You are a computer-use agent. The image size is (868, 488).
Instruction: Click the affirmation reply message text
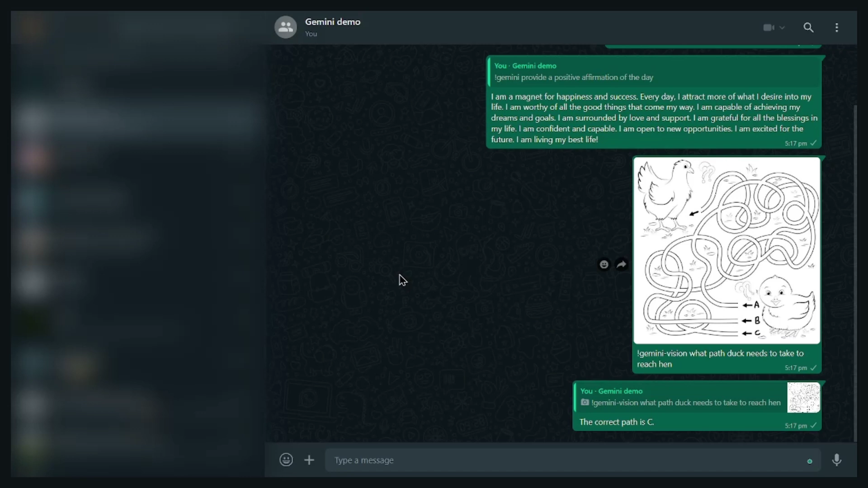(654, 118)
